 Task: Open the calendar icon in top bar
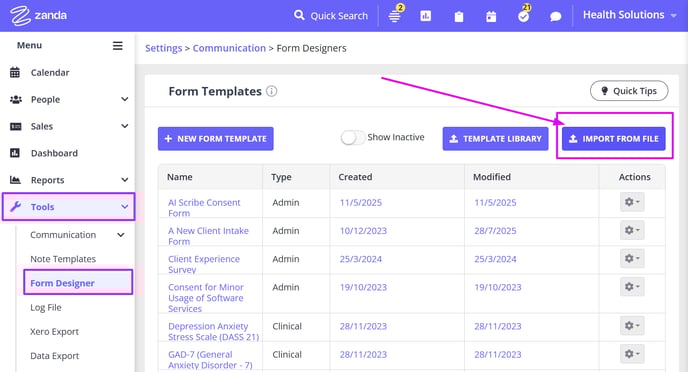click(491, 17)
